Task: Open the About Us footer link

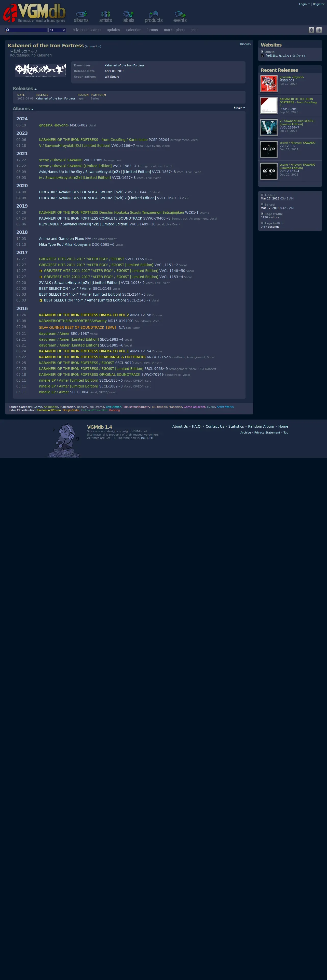Action: 180,426
